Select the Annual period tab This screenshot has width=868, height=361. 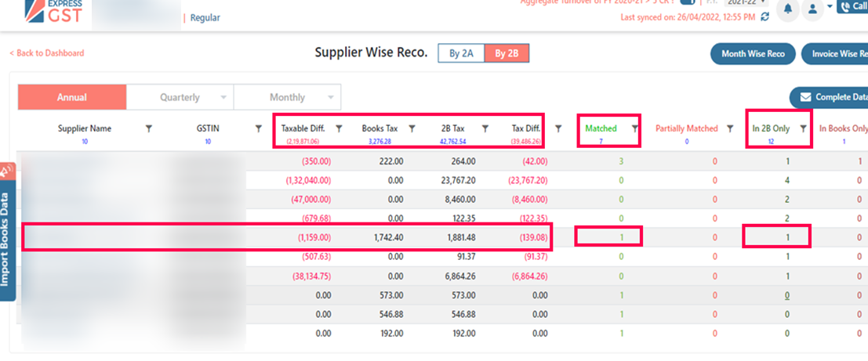[72, 97]
